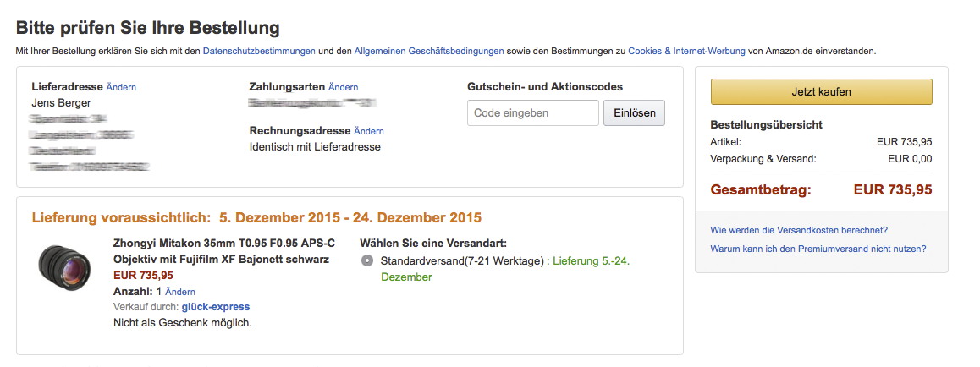Image resolution: width=980 pixels, height=367 pixels.
Task: Click Ändern next to Lieferadresse
Action: (x=121, y=87)
